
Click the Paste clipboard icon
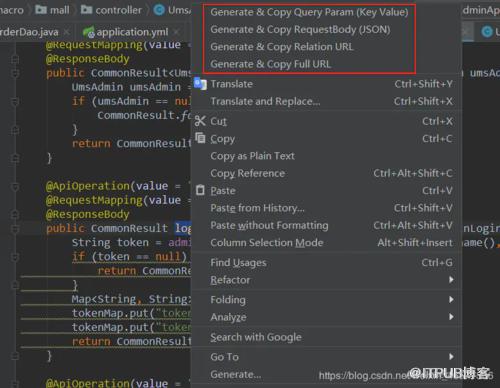tap(200, 190)
